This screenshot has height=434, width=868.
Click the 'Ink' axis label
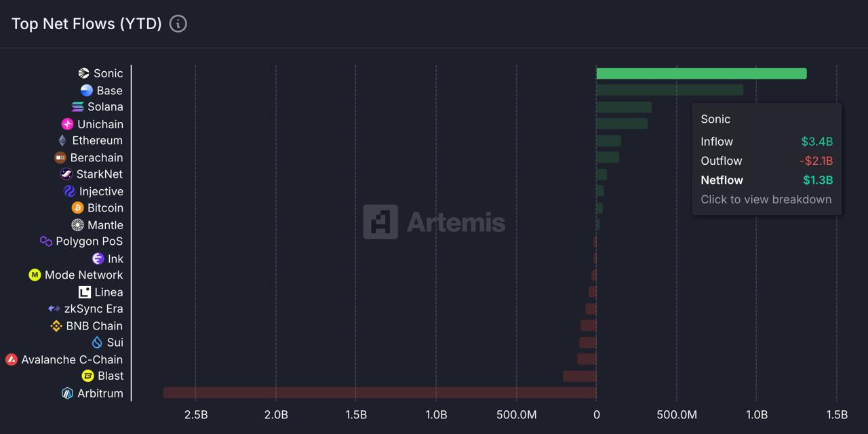[x=115, y=258]
